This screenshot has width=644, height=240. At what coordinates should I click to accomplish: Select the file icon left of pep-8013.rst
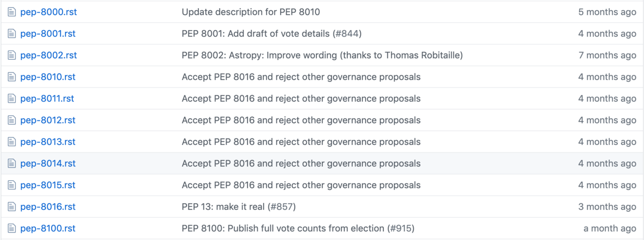[12, 142]
